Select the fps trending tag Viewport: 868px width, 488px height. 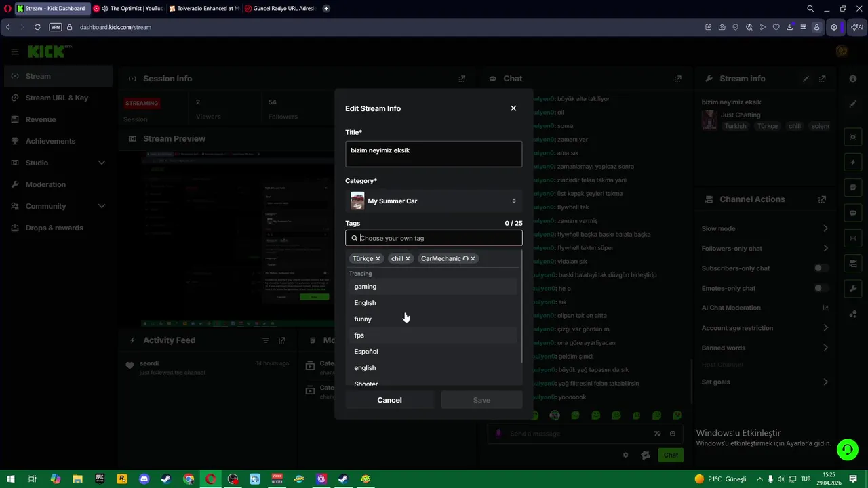(x=433, y=335)
